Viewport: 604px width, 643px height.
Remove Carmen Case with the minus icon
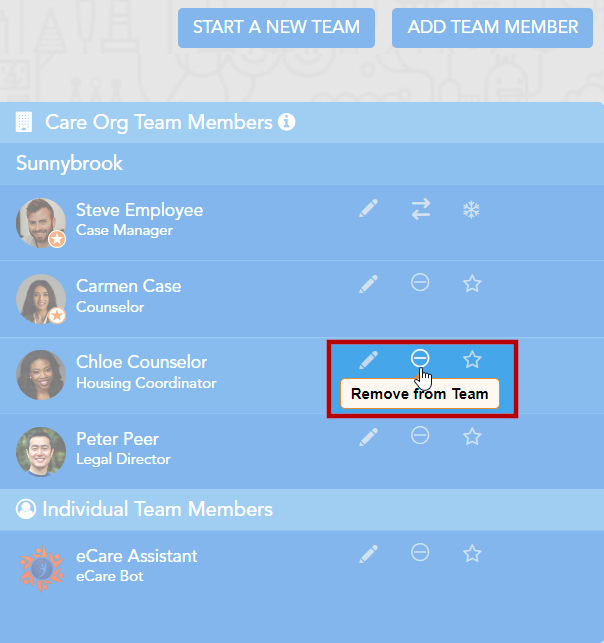pyautogui.click(x=421, y=283)
